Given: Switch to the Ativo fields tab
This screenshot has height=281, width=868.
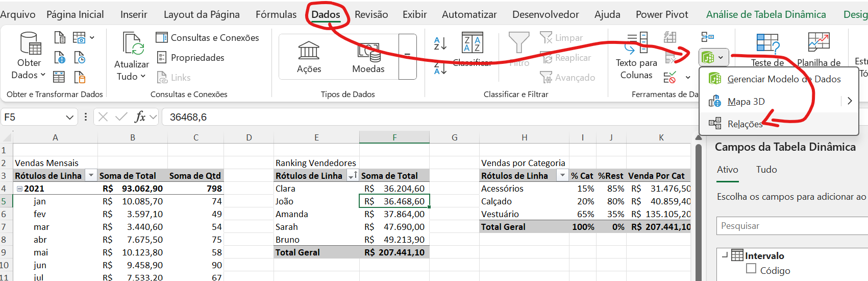Looking at the screenshot, I should click(x=728, y=170).
